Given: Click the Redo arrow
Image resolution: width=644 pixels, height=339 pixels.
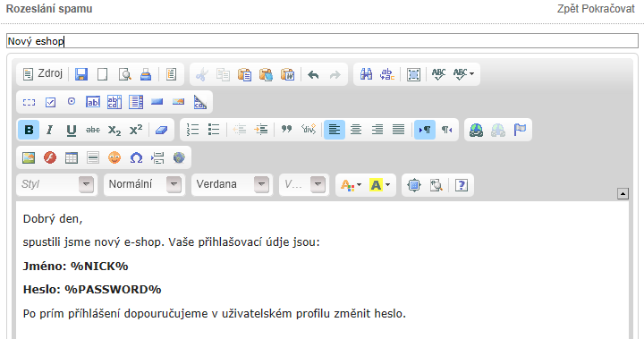Looking at the screenshot, I should 335,74.
